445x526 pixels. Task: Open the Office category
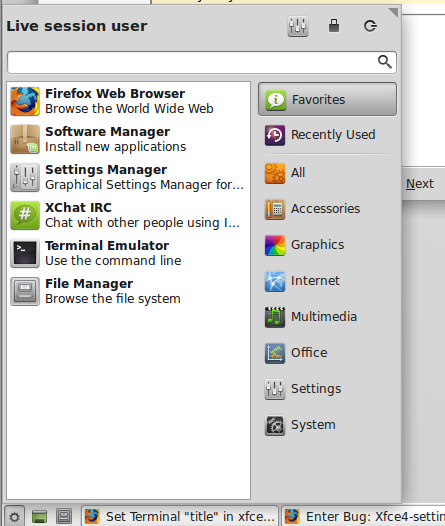[327, 353]
